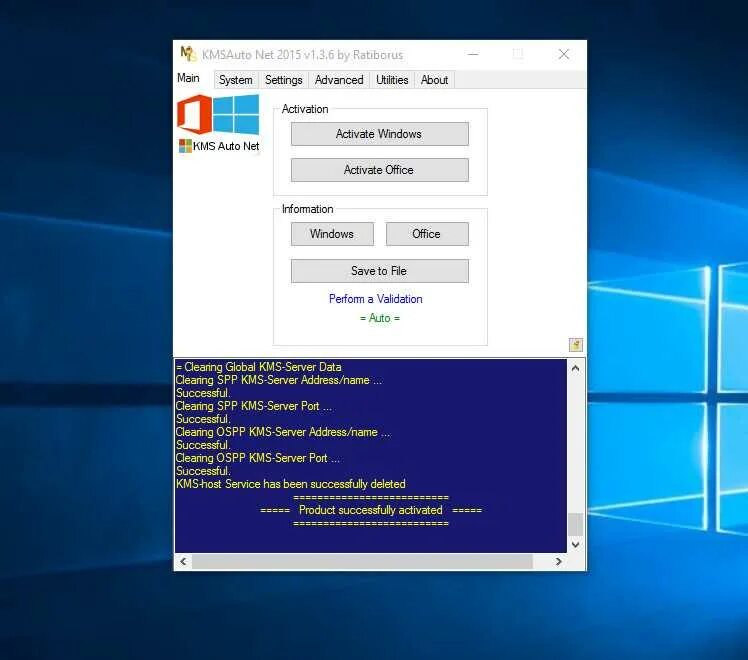Open the Settings tab
The height and width of the screenshot is (660, 748).
click(x=284, y=80)
